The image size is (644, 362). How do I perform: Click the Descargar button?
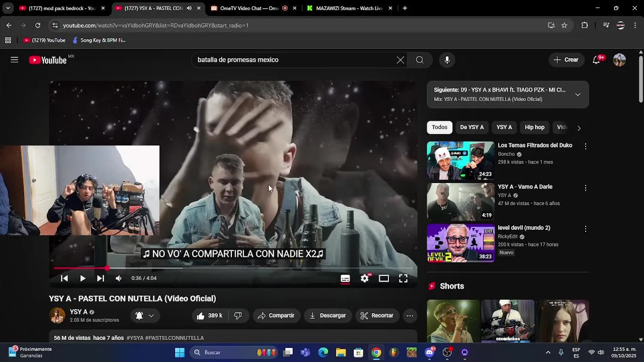[328, 316]
